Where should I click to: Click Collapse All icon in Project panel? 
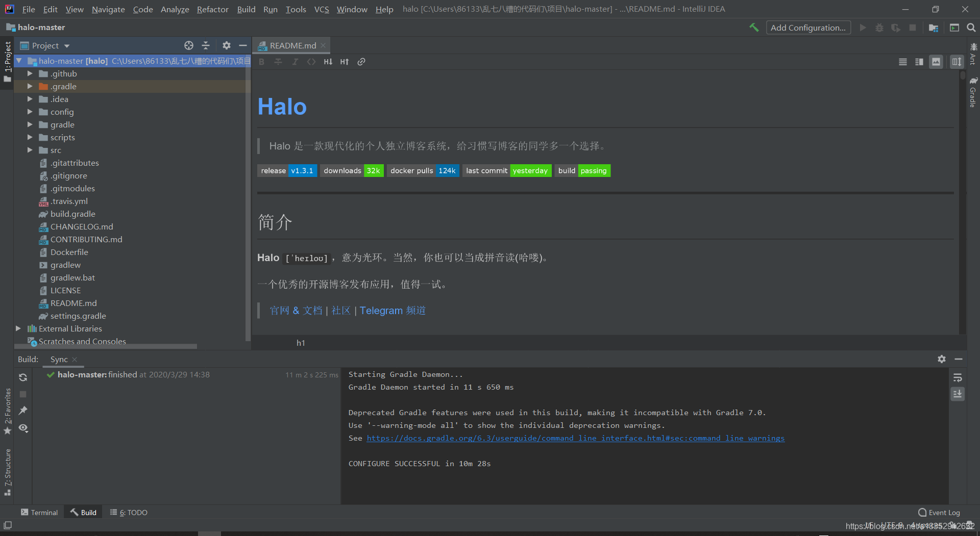pyautogui.click(x=206, y=45)
